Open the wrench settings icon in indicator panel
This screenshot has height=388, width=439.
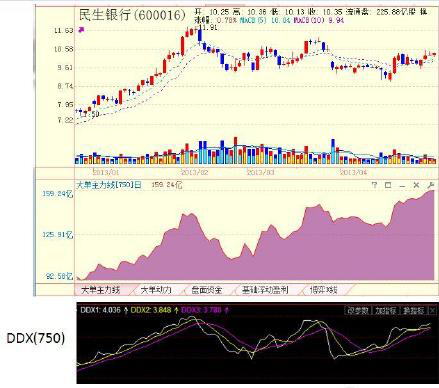(x=430, y=185)
